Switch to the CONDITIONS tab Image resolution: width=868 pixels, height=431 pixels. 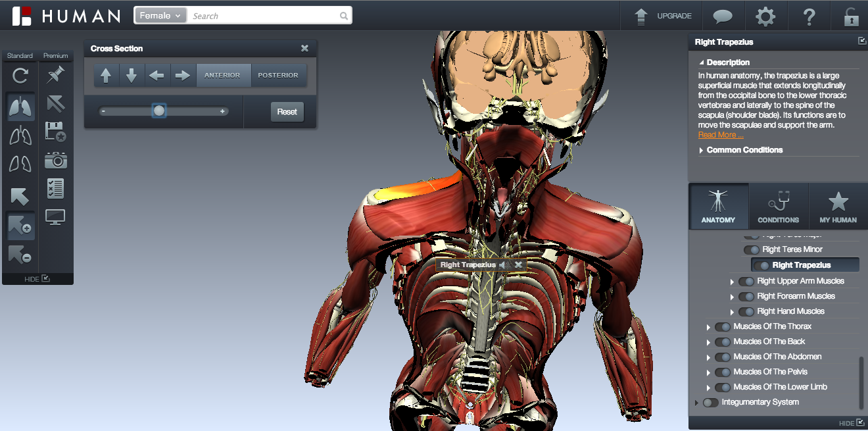pos(778,206)
